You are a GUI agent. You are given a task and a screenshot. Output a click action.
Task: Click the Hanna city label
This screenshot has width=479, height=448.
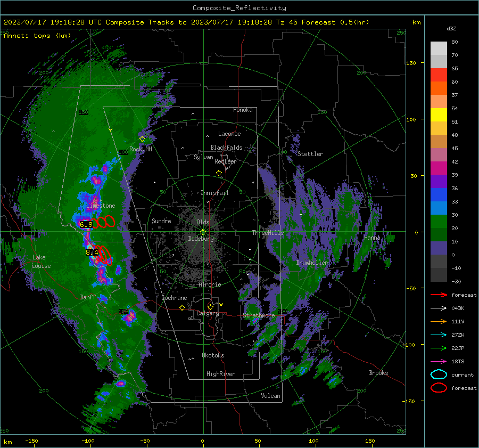point(372,238)
